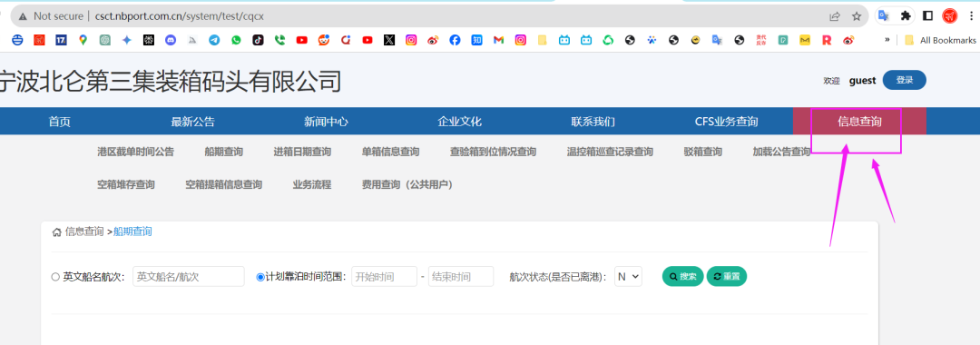
Task: Bookmark this page with the star icon
Action: coord(857,16)
